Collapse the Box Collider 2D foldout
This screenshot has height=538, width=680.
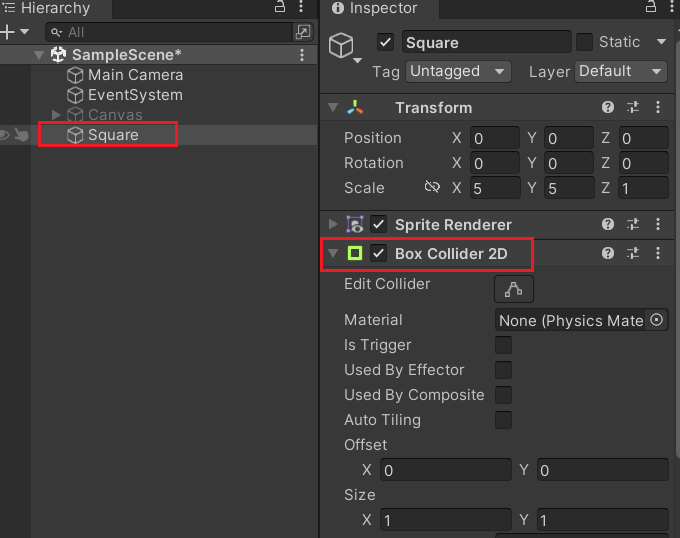point(333,253)
